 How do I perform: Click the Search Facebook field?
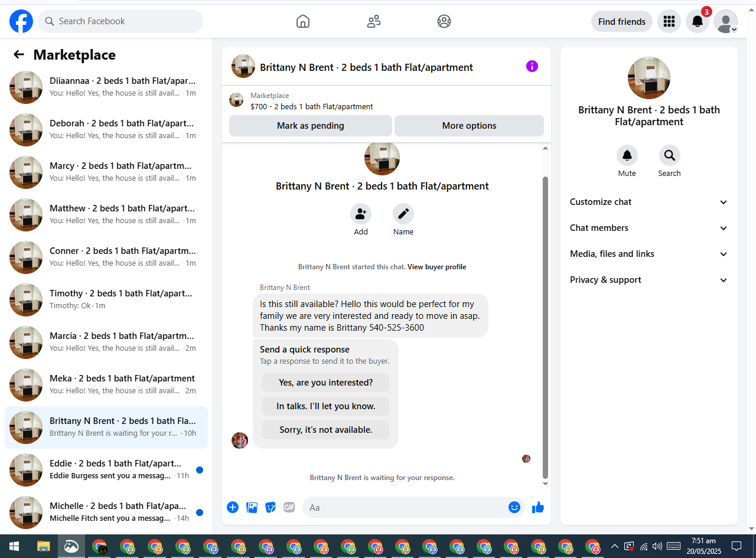120,21
